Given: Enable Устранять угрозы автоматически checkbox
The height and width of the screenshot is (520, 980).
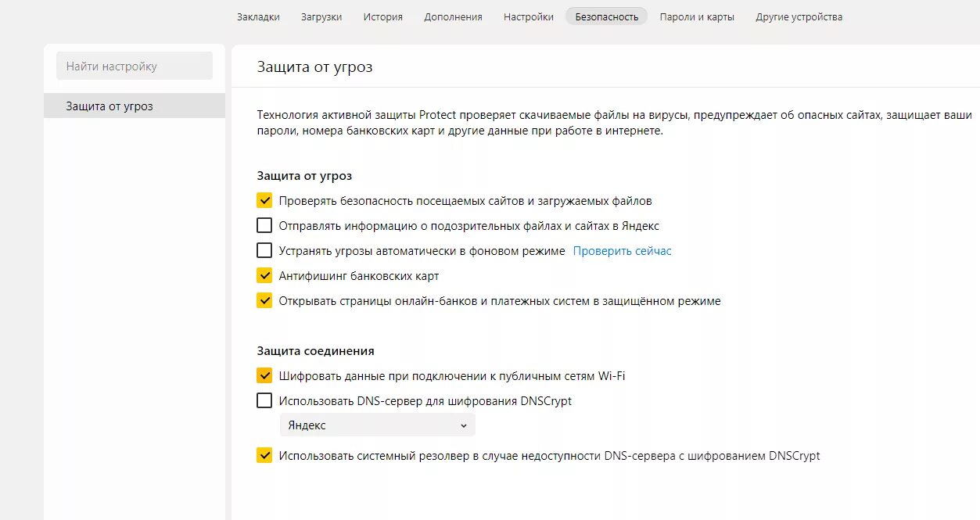Looking at the screenshot, I should pos(264,251).
